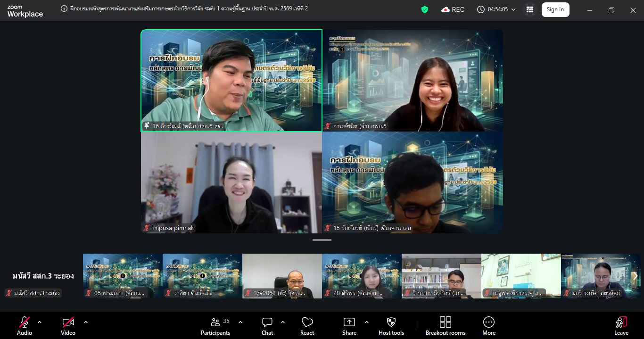Image resolution: width=644 pixels, height=339 pixels.
Task: Open the Chat panel
Action: pos(267,325)
